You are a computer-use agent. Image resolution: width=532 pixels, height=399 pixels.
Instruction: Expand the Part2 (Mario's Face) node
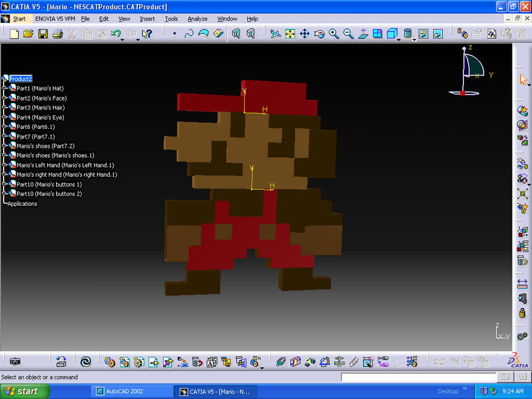click(x=4, y=98)
